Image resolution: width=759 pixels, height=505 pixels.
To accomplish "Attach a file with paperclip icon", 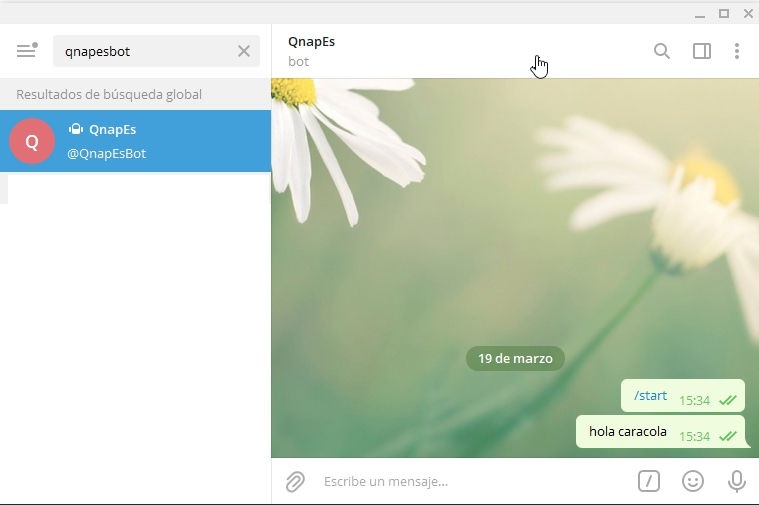I will pos(295,482).
